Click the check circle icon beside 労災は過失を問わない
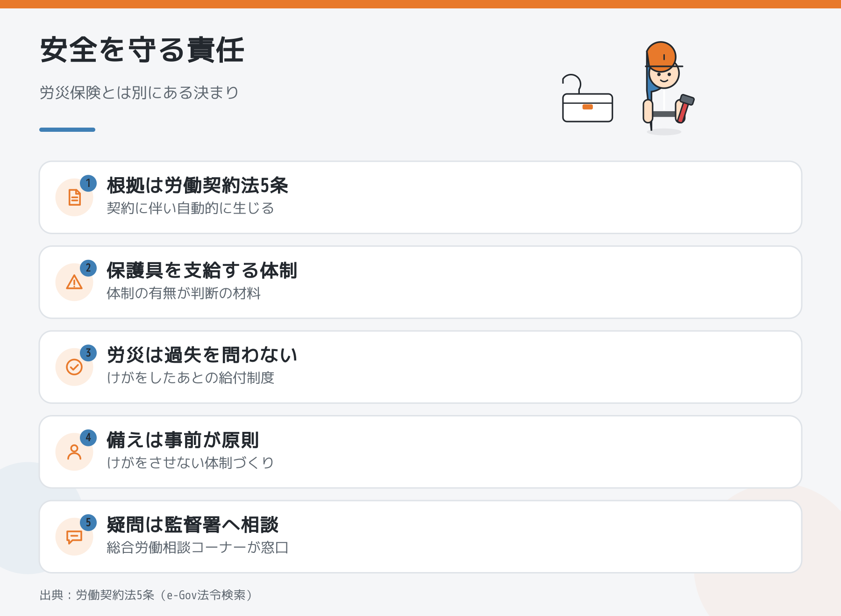This screenshot has width=841, height=616. (74, 367)
